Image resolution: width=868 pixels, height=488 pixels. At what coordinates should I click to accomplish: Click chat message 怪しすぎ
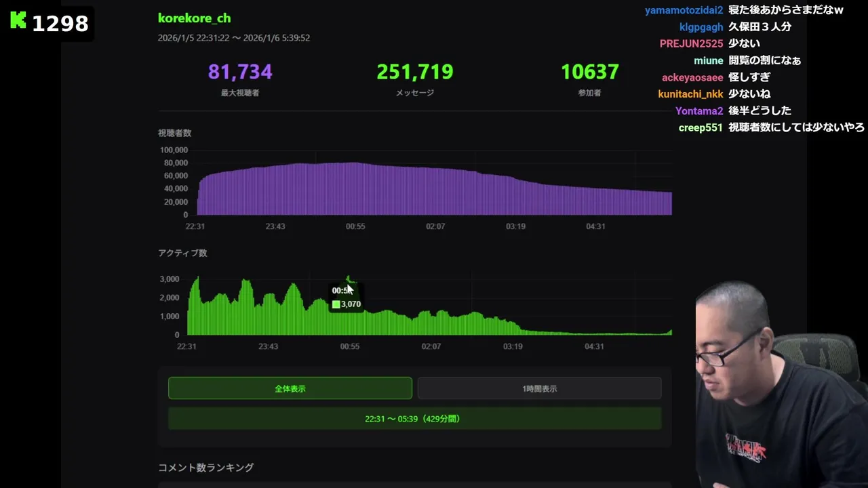(x=749, y=77)
